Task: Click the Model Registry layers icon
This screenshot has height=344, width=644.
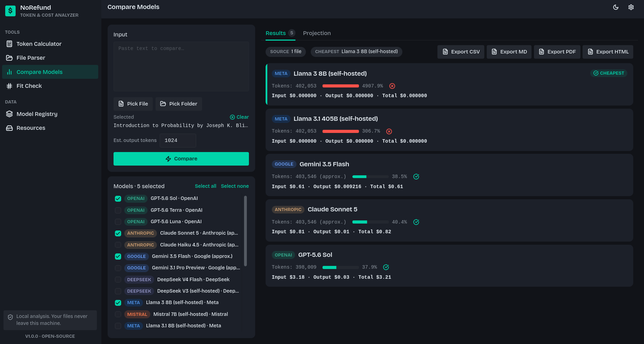Action: (x=9, y=114)
